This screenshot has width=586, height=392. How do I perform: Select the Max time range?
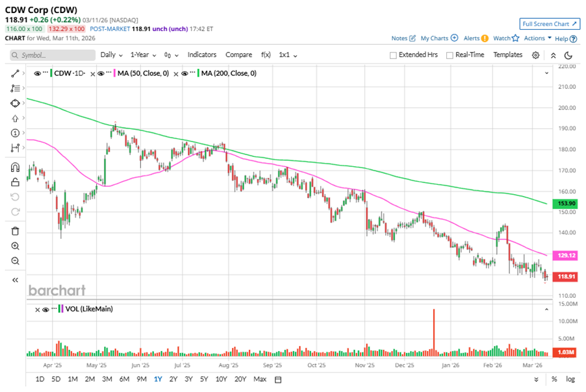[260, 379]
